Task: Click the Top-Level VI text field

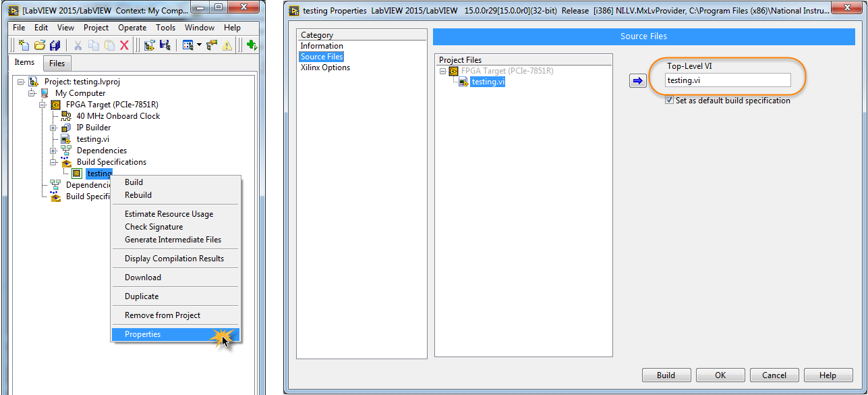Action: point(728,80)
